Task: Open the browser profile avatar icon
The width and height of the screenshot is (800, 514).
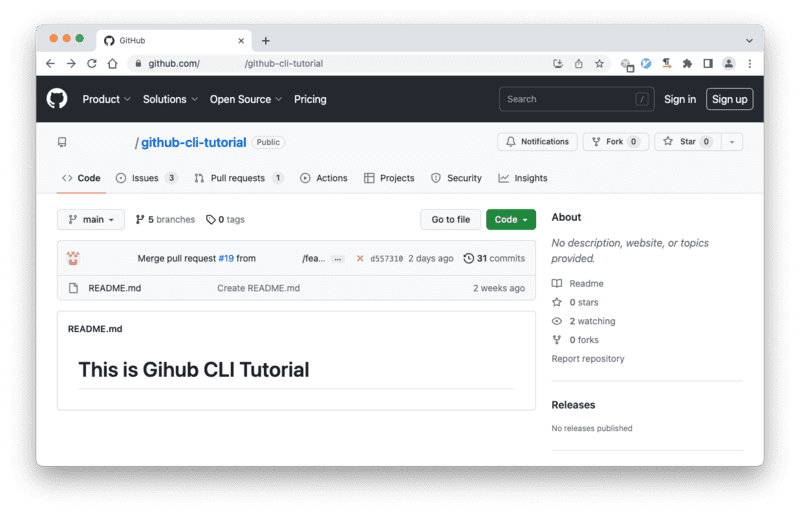Action: click(x=729, y=63)
